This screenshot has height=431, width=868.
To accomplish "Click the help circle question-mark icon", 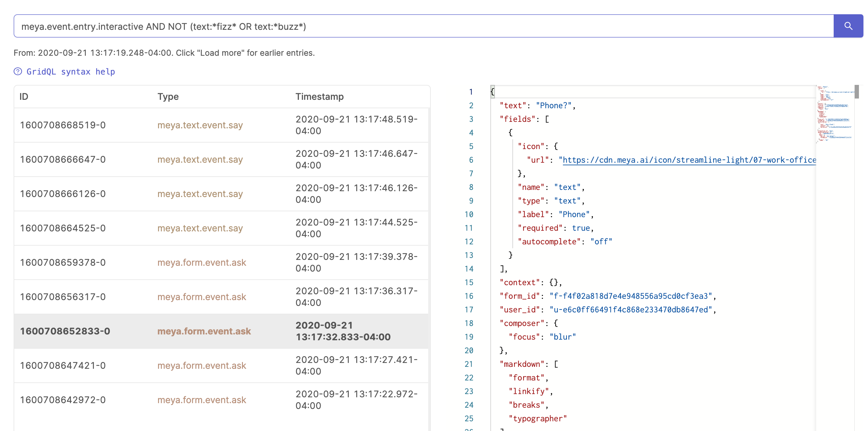I will (18, 72).
